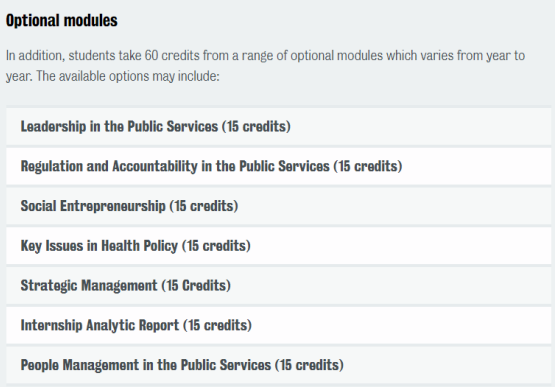The width and height of the screenshot is (555, 387).
Task: Expand Internship Analytic Report module
Action: [x=279, y=325]
